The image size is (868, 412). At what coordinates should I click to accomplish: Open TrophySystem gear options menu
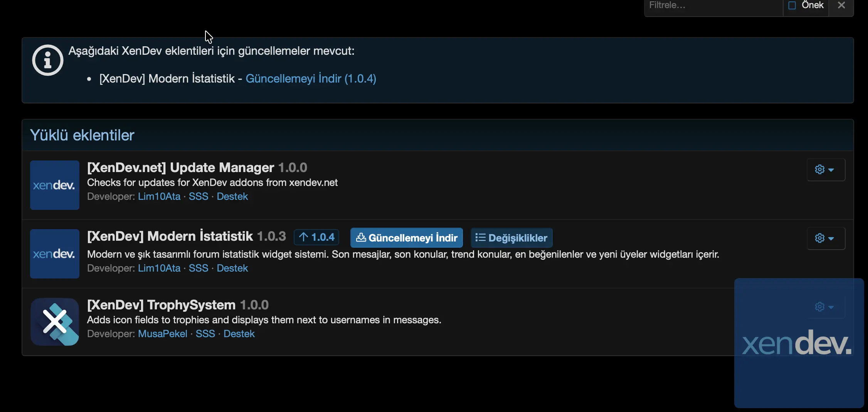click(x=825, y=307)
